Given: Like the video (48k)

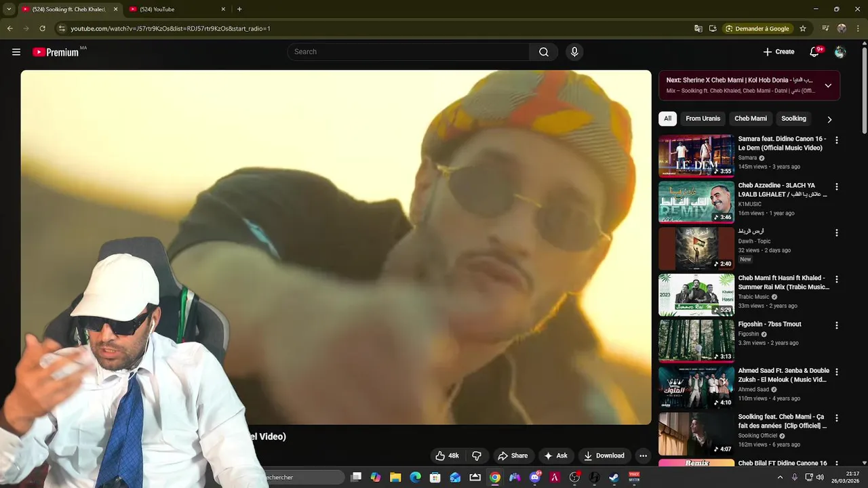Looking at the screenshot, I should click(x=447, y=455).
